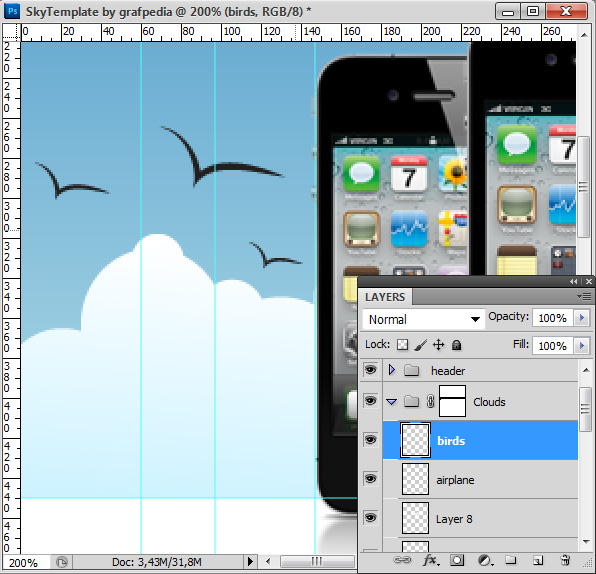Hide Layer 8
Image resolution: width=596 pixels, height=574 pixels.
(371, 518)
